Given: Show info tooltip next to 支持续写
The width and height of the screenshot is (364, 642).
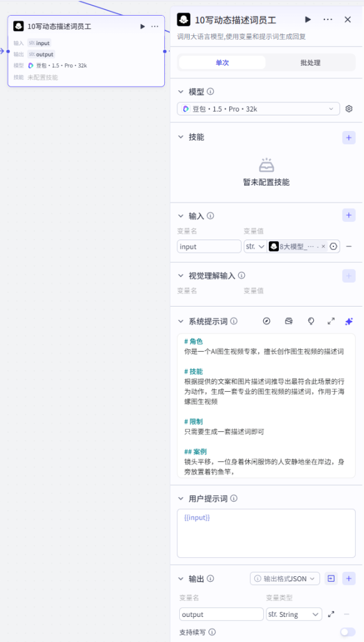Looking at the screenshot, I should [212, 632].
